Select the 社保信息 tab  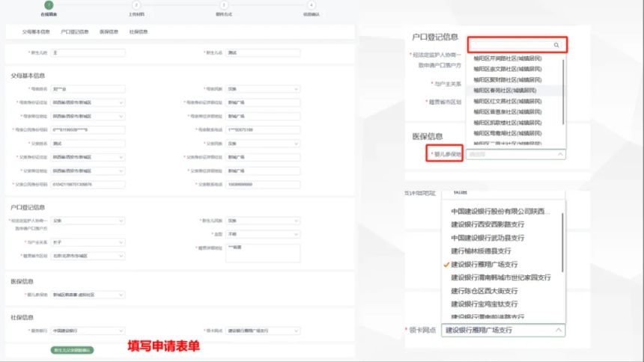(x=139, y=32)
